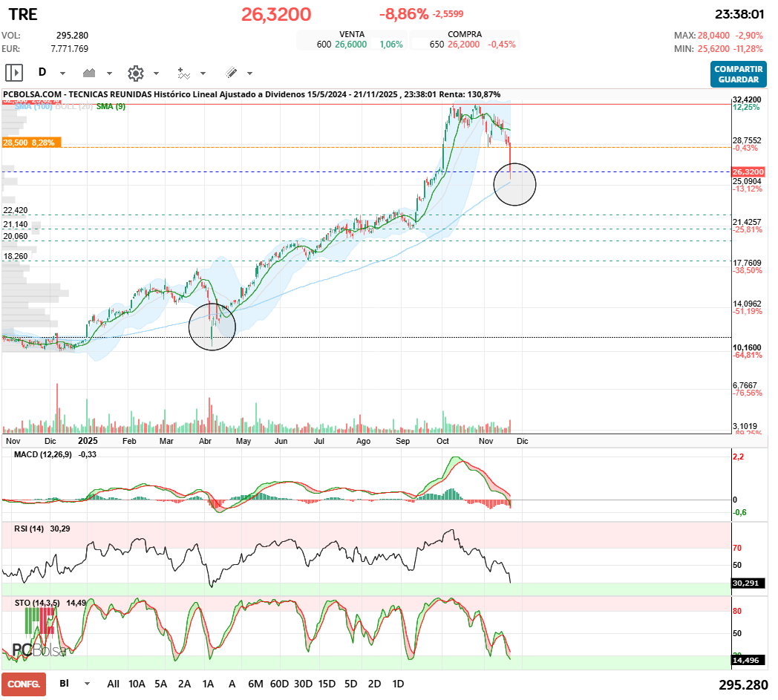The width and height of the screenshot is (778, 700).
Task: Click the D timeframe letter
Action: click(x=42, y=73)
